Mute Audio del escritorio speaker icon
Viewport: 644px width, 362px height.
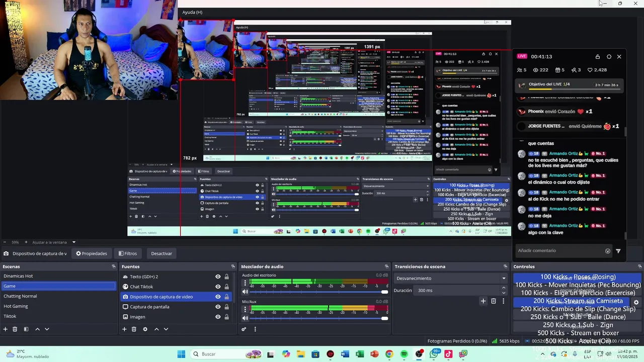[x=246, y=292]
